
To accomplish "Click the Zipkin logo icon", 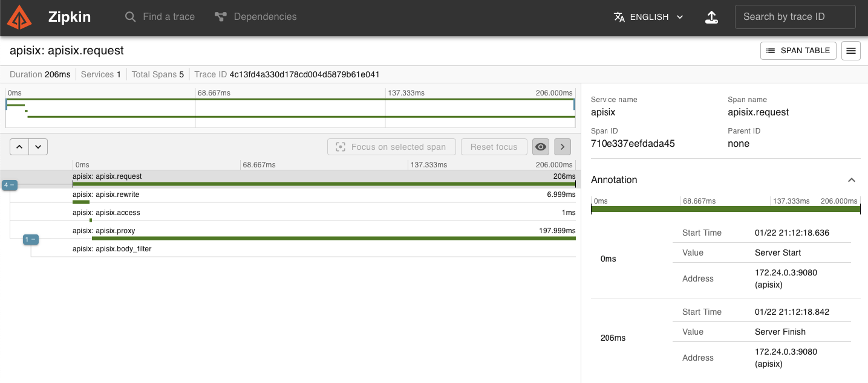I will pos(19,17).
